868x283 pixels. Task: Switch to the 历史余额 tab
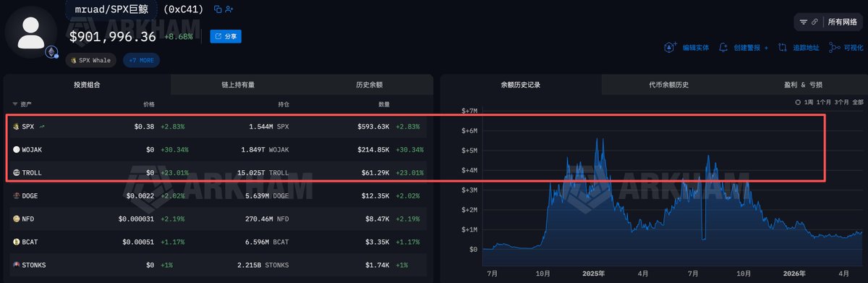369,85
